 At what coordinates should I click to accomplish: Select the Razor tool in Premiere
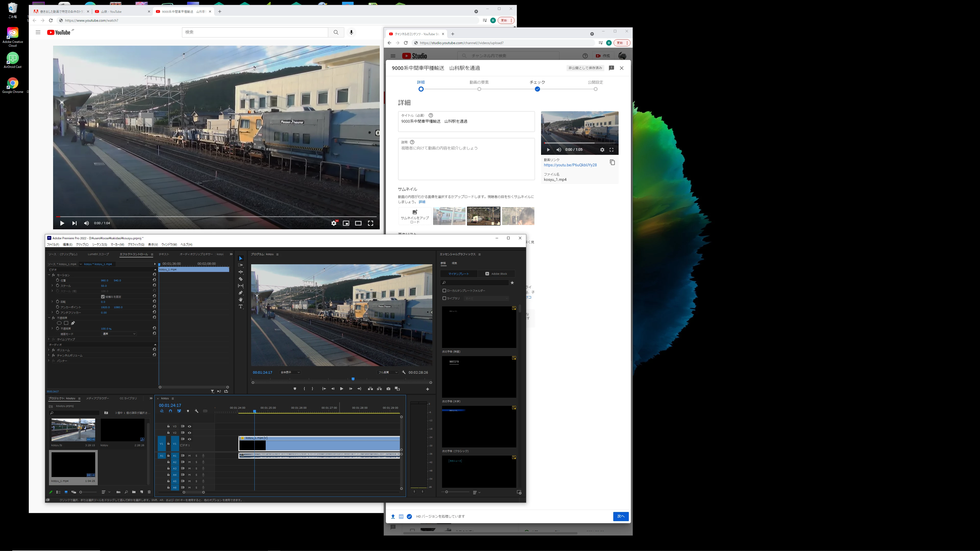(x=240, y=279)
